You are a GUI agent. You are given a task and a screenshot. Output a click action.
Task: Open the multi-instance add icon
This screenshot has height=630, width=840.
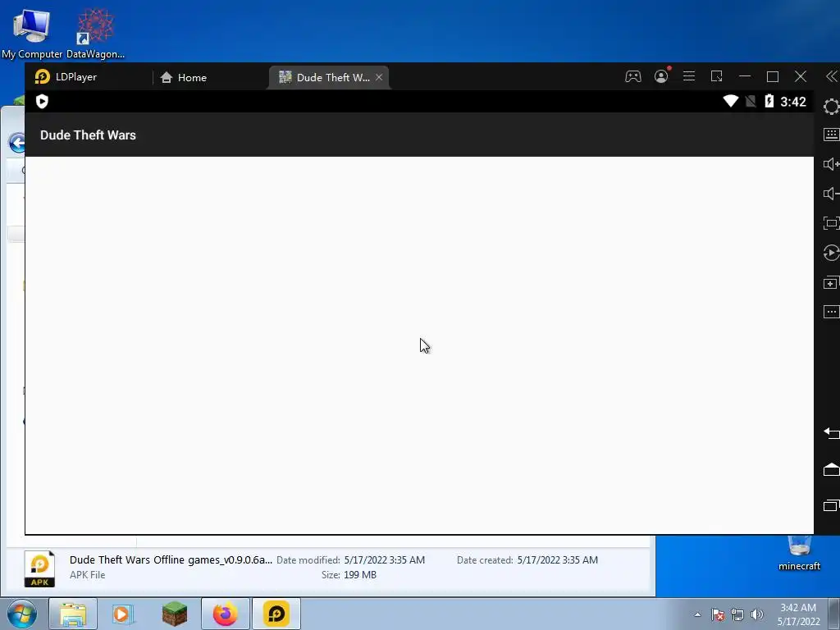[832, 282]
